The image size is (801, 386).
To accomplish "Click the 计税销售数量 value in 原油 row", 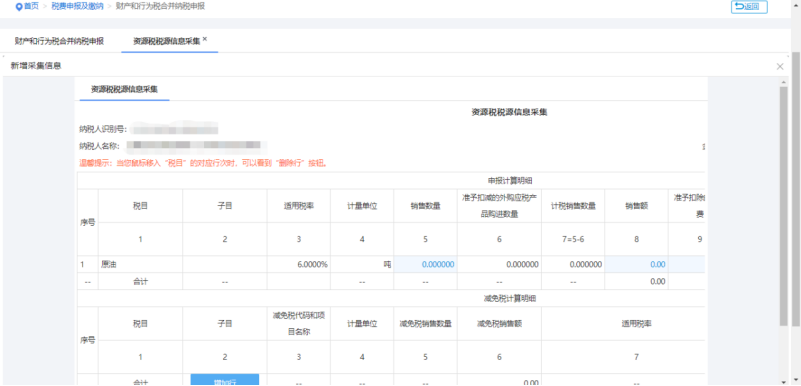I will tap(573, 264).
